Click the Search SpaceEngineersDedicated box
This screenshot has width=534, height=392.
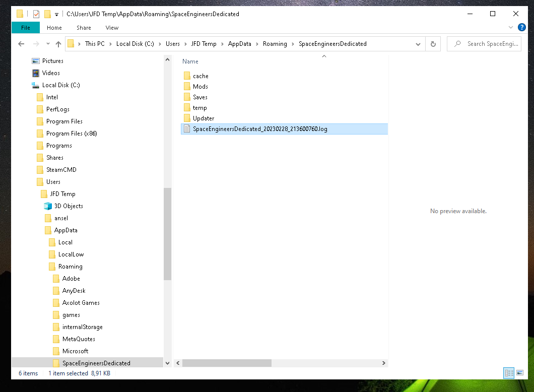point(491,44)
